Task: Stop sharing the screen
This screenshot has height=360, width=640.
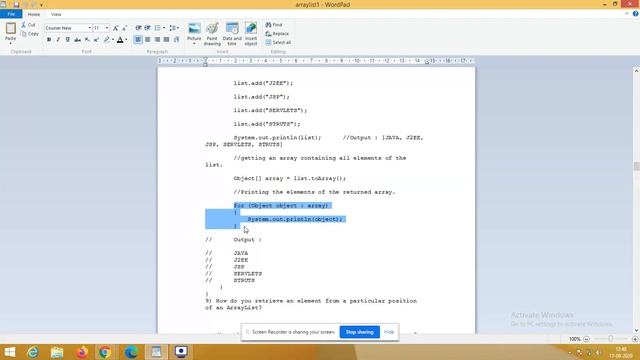Action: 360,332
